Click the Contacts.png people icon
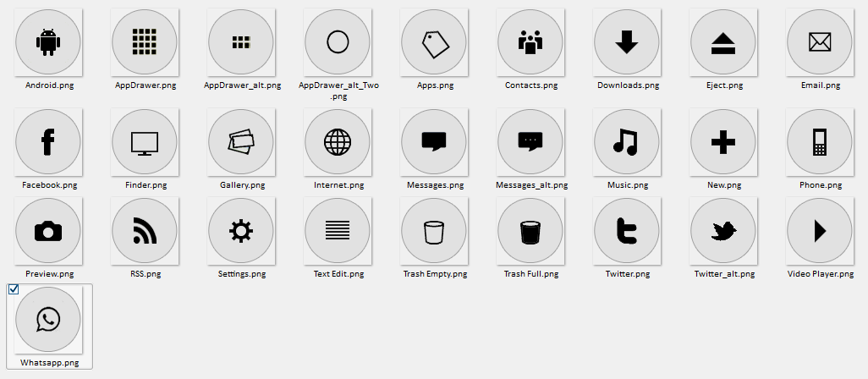The width and height of the screenshot is (868, 379). pyautogui.click(x=530, y=42)
